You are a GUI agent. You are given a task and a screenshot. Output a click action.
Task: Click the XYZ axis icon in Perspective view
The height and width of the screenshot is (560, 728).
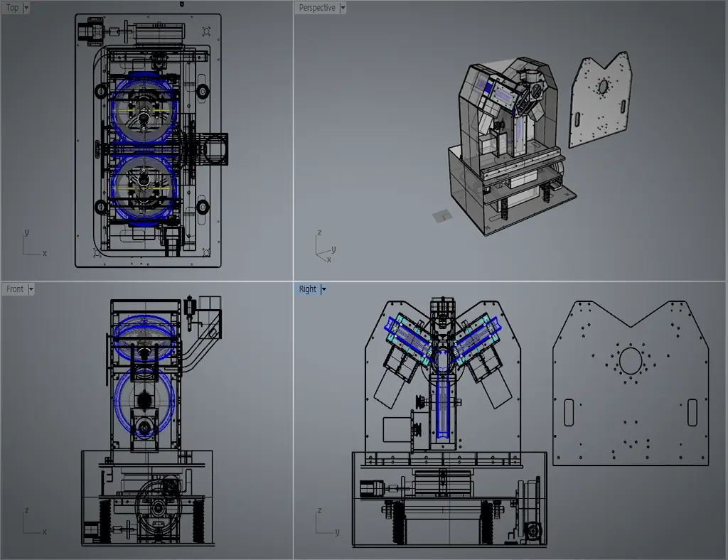coord(325,245)
